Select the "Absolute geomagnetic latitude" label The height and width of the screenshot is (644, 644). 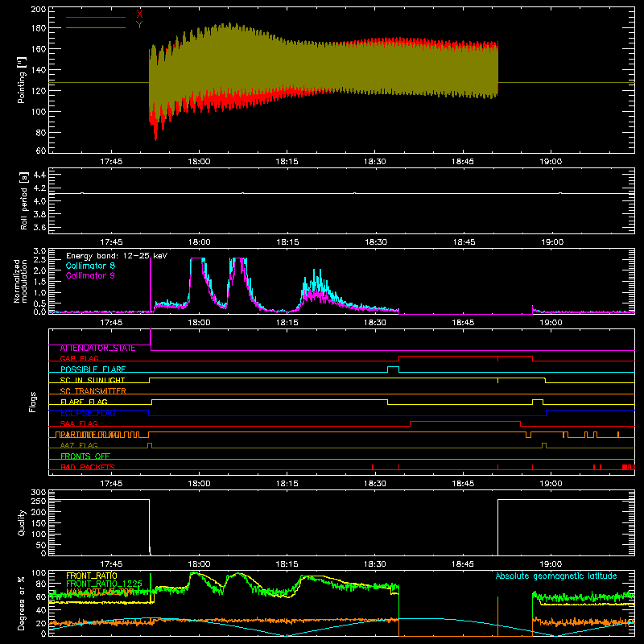coord(556,576)
